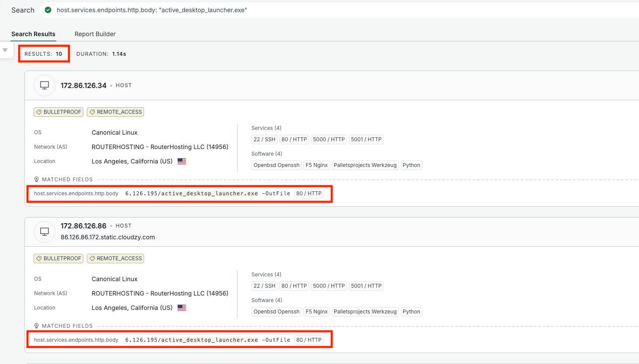Click Software (4) heading on 172.86.126.86

[x=267, y=300]
